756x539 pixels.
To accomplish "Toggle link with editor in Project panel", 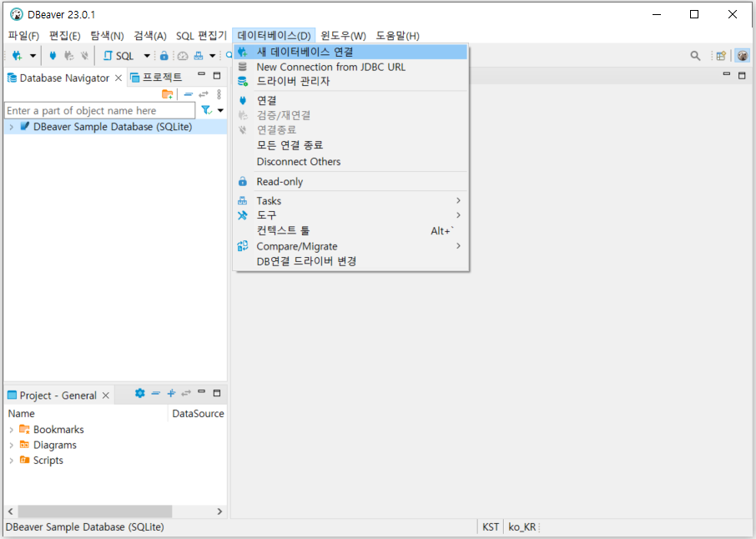I will (186, 393).
